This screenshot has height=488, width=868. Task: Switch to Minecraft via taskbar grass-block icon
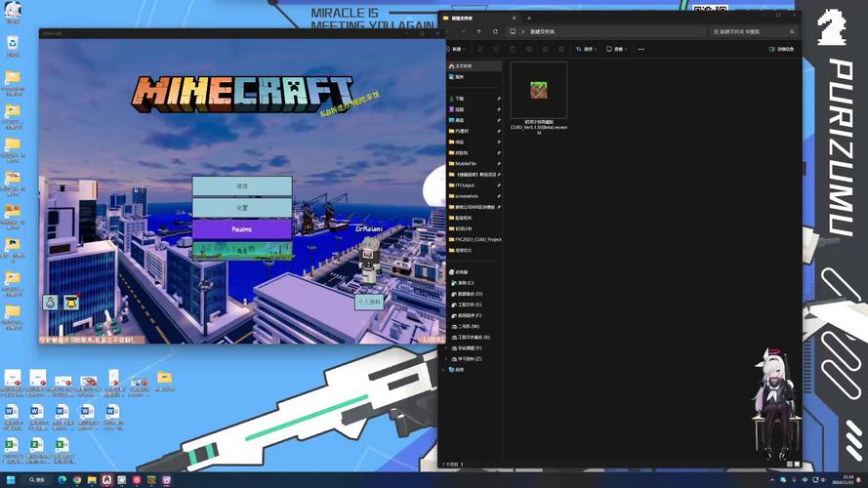151,479
